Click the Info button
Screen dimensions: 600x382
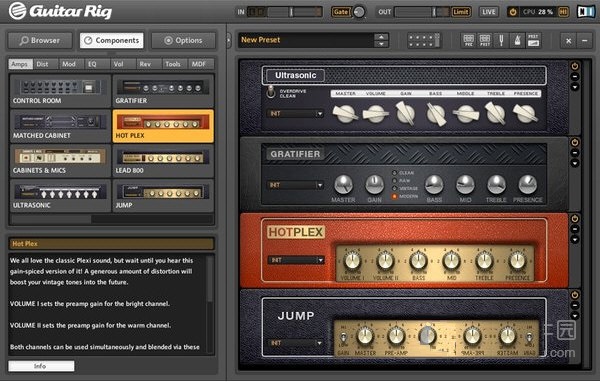pos(41,366)
